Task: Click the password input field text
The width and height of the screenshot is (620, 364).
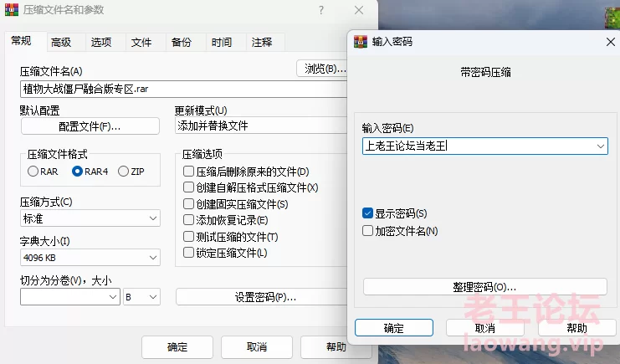Action: point(406,146)
